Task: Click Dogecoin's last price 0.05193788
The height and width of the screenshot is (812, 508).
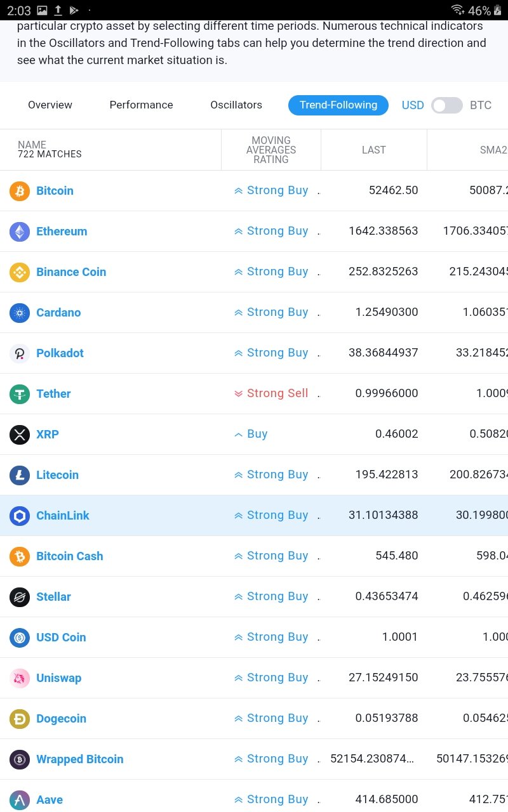Action: [387, 718]
